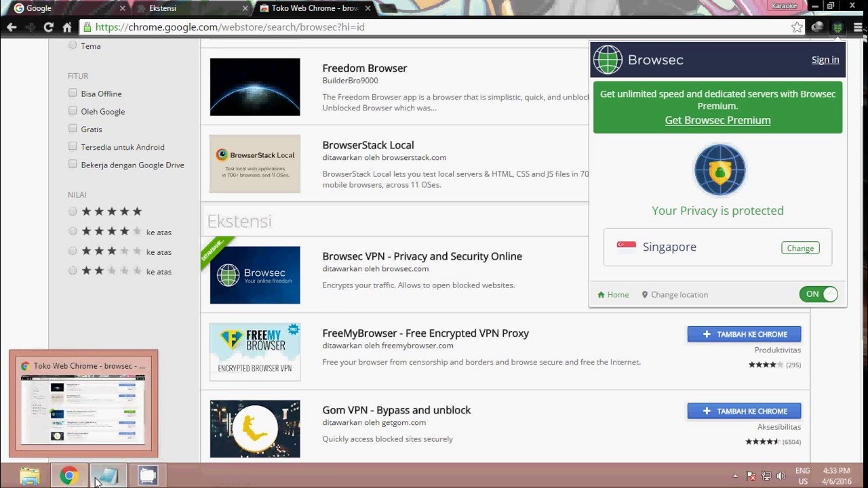Go back with the browser back arrow
868x488 pixels.
click(11, 27)
